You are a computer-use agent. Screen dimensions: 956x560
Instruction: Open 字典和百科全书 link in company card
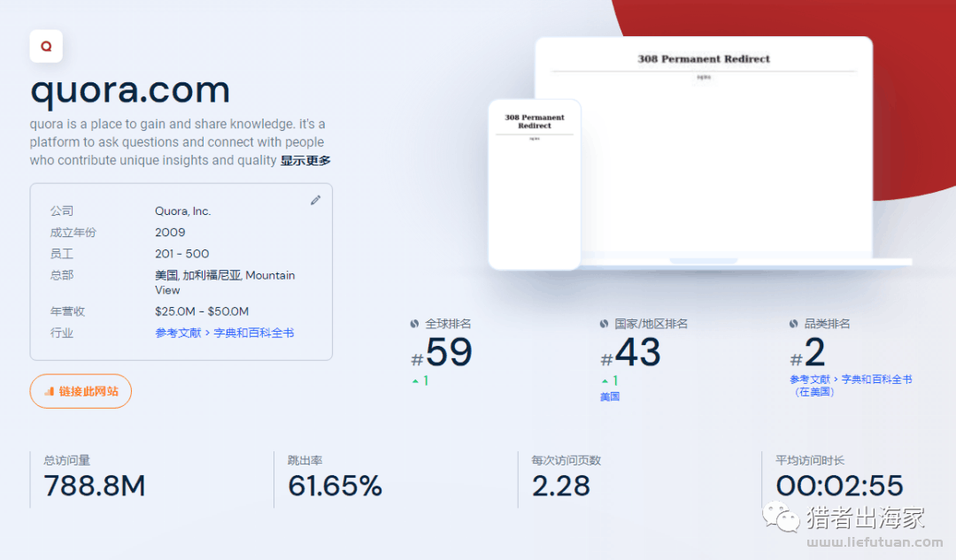(254, 333)
